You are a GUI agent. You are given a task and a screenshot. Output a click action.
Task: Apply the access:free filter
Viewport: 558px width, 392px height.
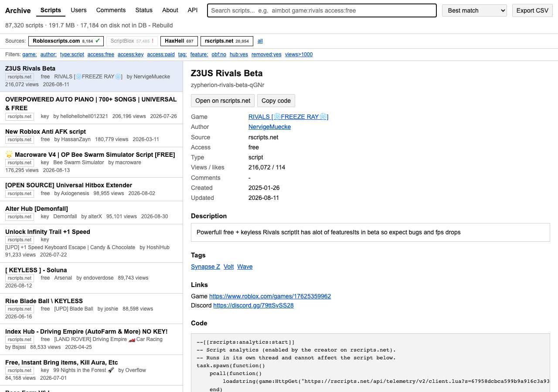(x=101, y=54)
